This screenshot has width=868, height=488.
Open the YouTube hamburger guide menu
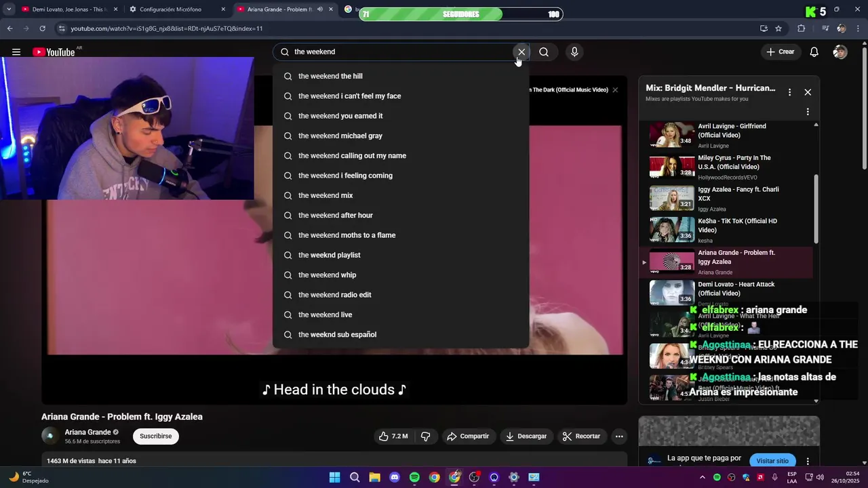(16, 52)
